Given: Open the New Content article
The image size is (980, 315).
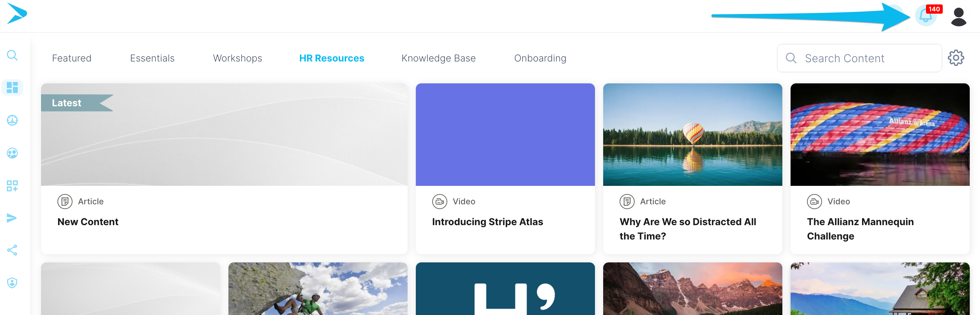Looking at the screenshot, I should pyautogui.click(x=88, y=222).
